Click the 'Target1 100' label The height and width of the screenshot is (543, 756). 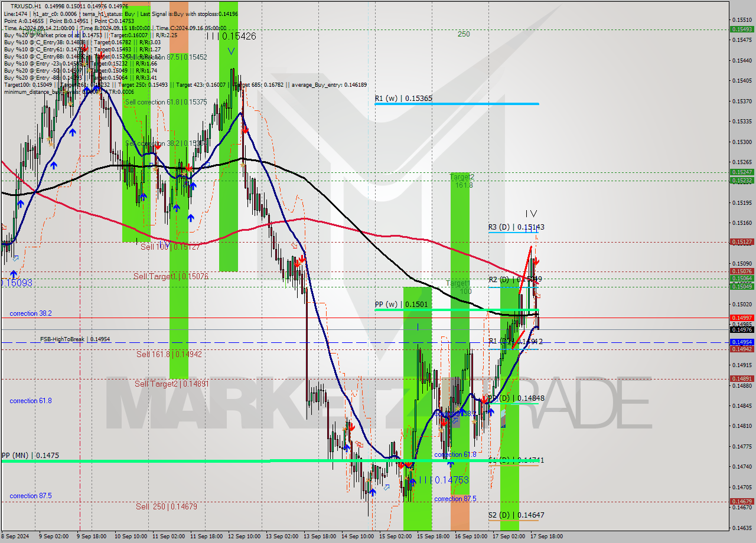click(458, 287)
